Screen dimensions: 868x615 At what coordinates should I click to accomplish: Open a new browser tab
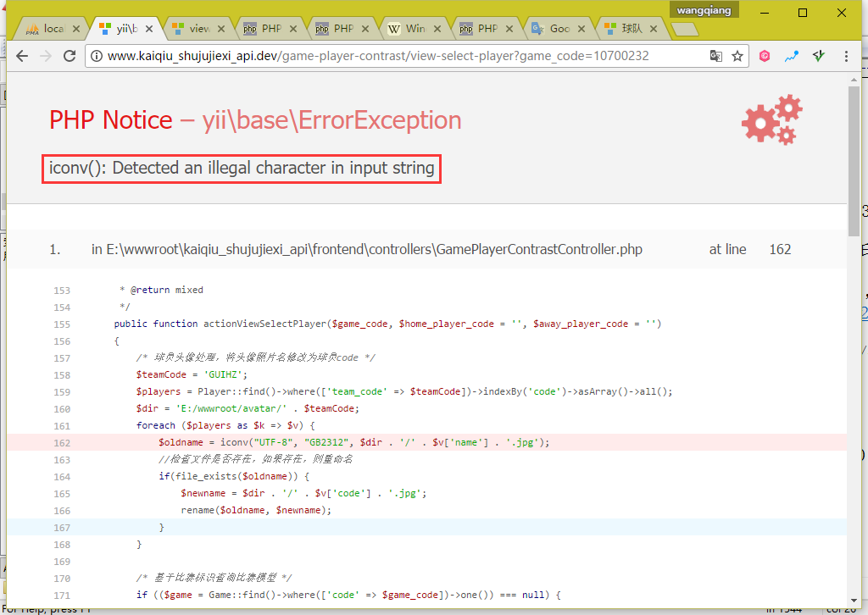pos(685,30)
